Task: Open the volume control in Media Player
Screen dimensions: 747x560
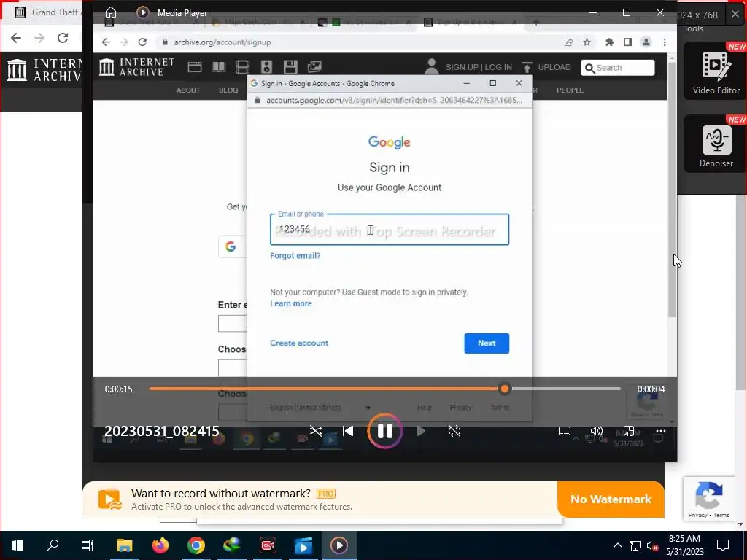Action: click(x=597, y=431)
